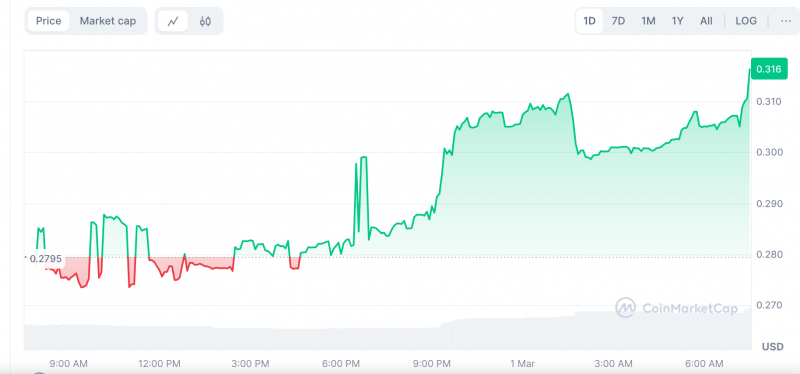This screenshot has height=374, width=800.
Task: Choose the 1D time range
Action: point(590,21)
